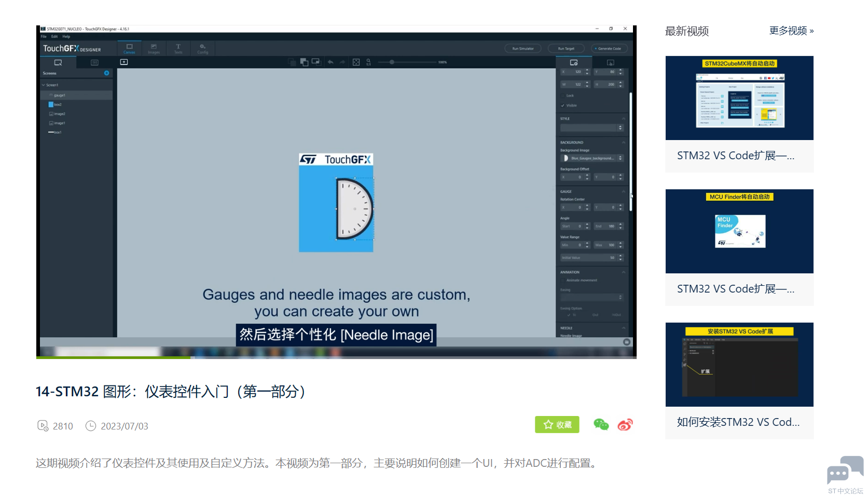
Task: Add a new screen with plus icon
Action: pos(106,73)
